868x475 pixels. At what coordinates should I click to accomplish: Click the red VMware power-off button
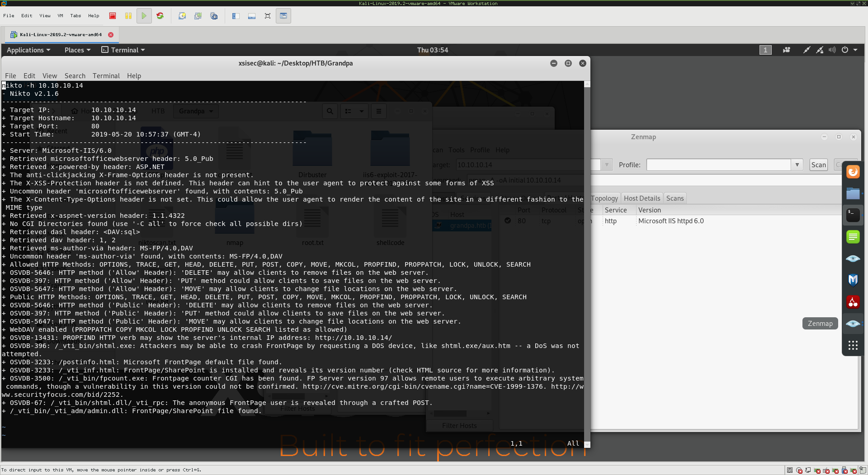click(113, 16)
